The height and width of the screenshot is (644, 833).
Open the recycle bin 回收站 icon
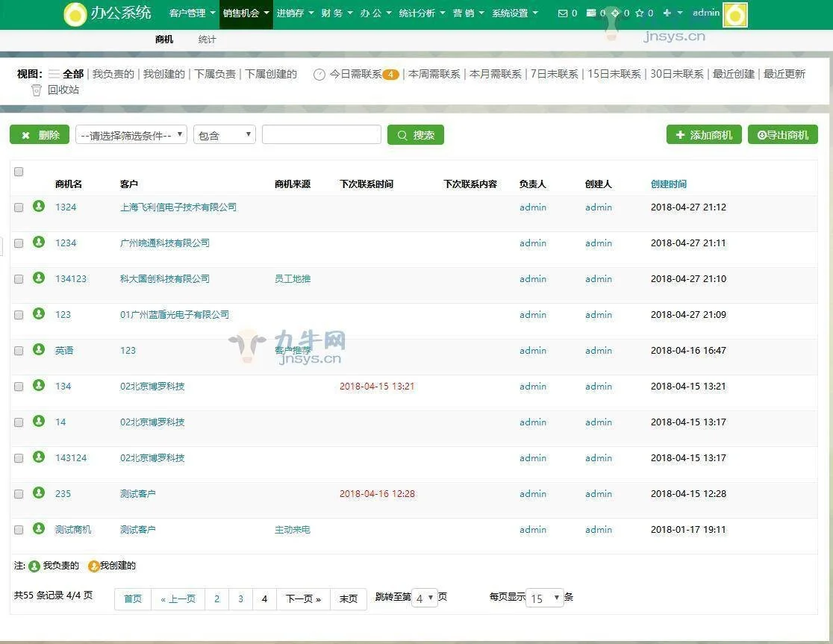(x=37, y=90)
